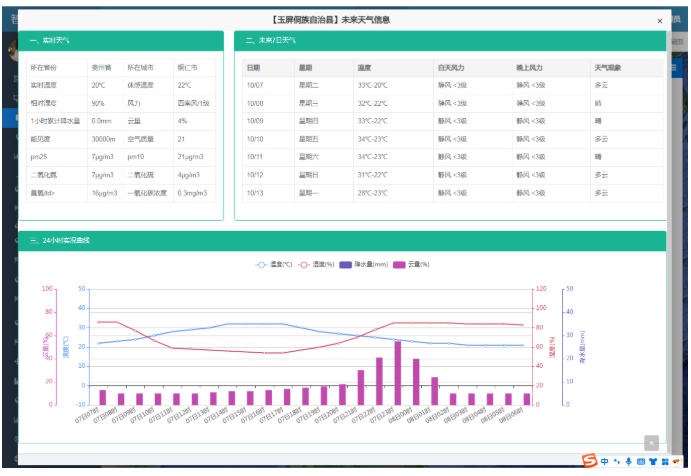Open the Sogou soft keyboard icon
Viewport: 691px width, 476px height.
click(641, 461)
